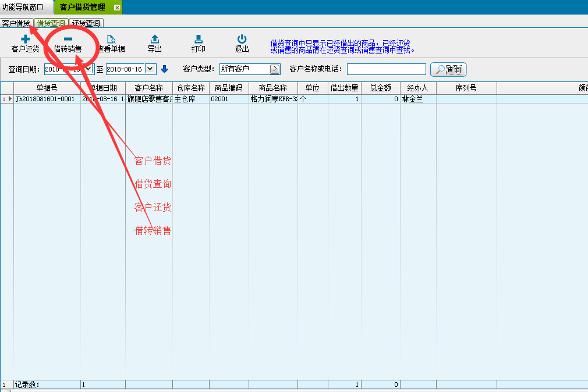Click the 客户还货 plus icon

(x=25, y=39)
